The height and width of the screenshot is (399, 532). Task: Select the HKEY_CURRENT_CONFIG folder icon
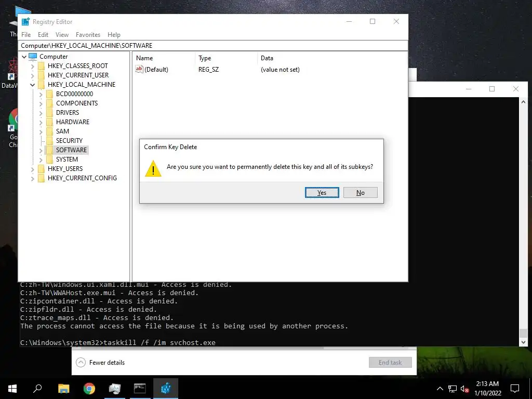[41, 178]
